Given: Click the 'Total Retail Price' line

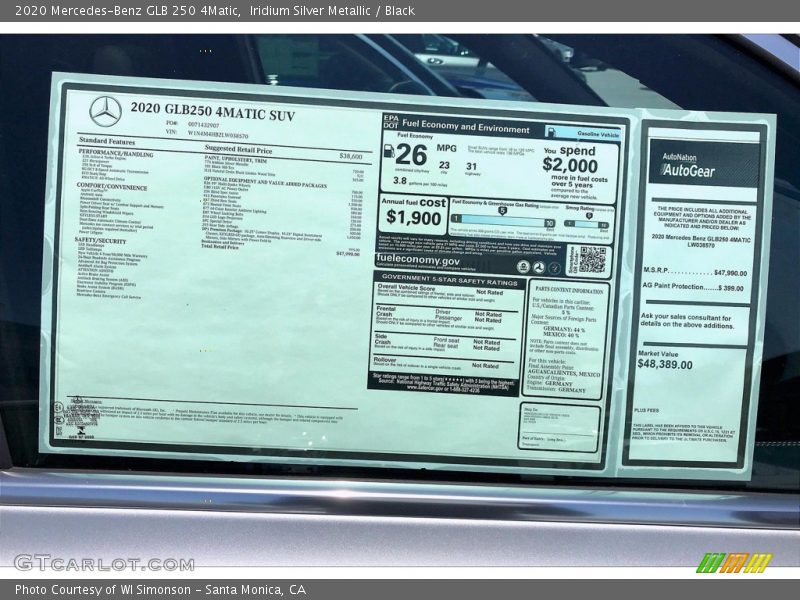Looking at the screenshot, I should coord(281,249).
